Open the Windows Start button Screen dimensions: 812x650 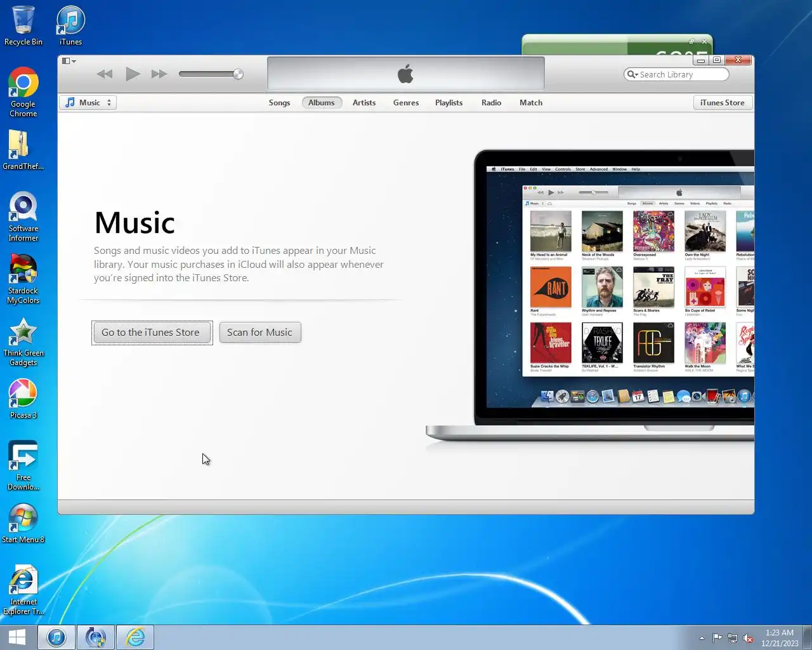(x=17, y=637)
